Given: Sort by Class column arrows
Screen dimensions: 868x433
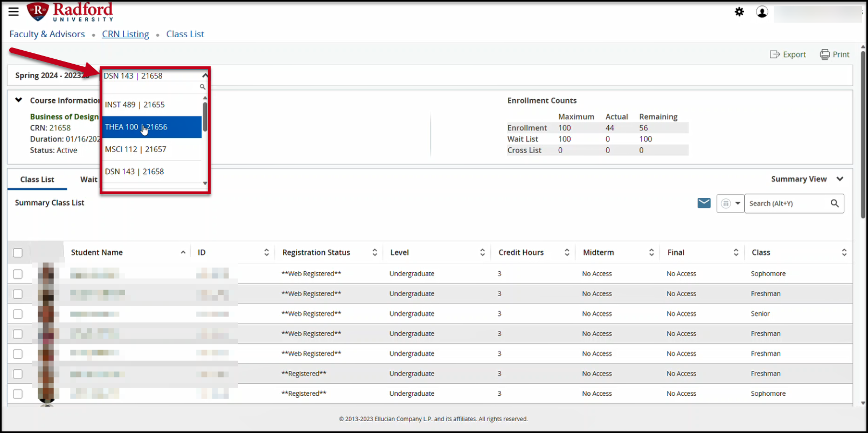Looking at the screenshot, I should pos(844,252).
